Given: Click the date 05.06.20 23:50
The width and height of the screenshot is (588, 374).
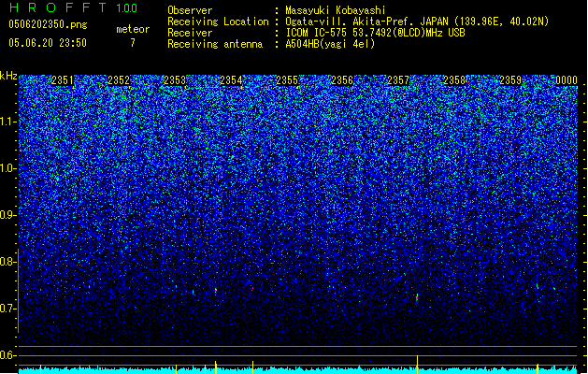Looking at the screenshot, I should tap(48, 43).
